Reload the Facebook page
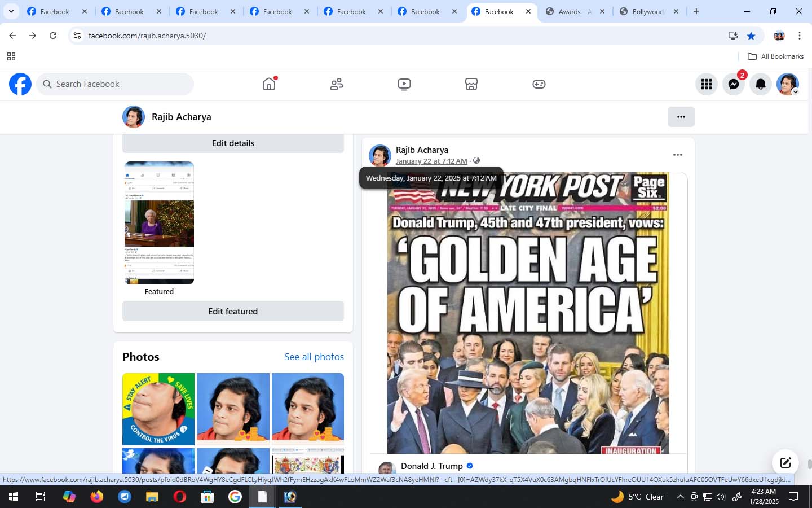The height and width of the screenshot is (508, 812). tap(53, 36)
